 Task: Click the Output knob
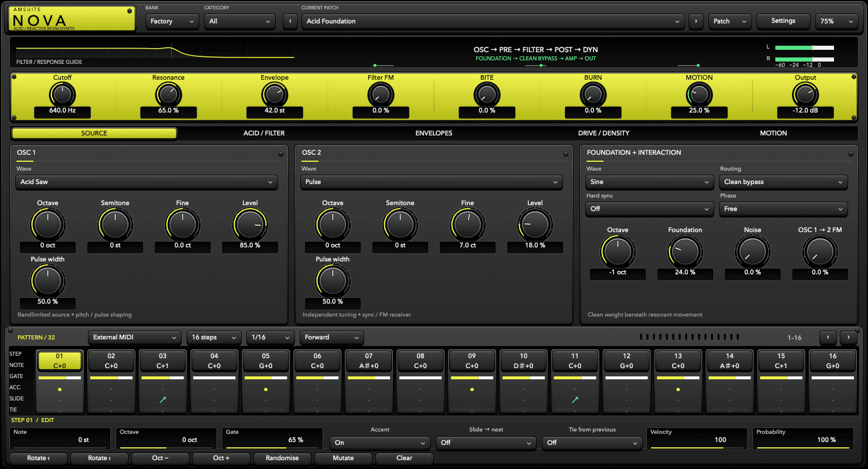[805, 94]
